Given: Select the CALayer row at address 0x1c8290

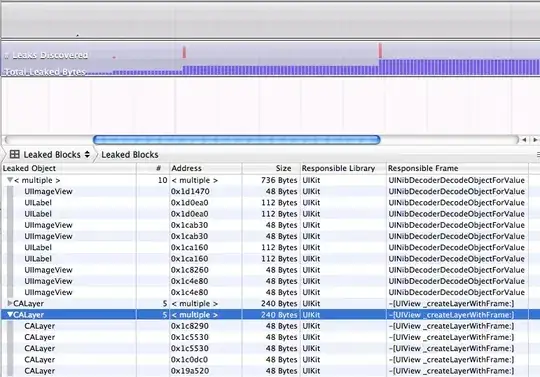Looking at the screenshot, I should click(x=264, y=326).
